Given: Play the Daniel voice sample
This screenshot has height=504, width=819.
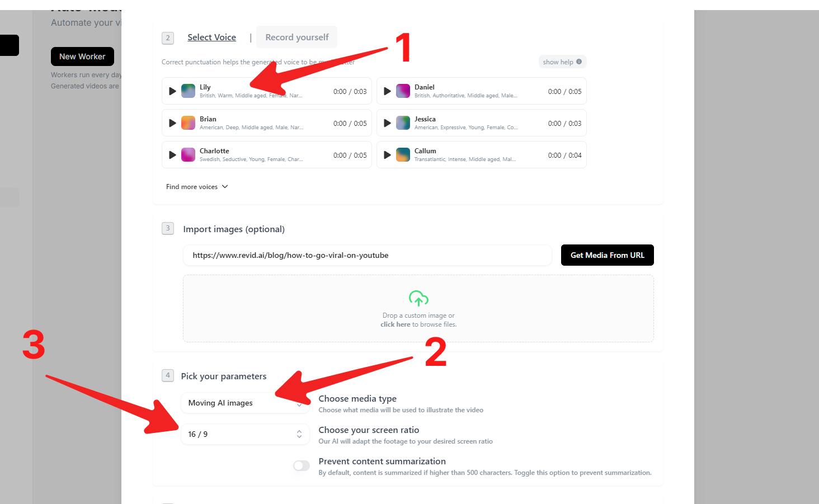Looking at the screenshot, I should coord(387,91).
